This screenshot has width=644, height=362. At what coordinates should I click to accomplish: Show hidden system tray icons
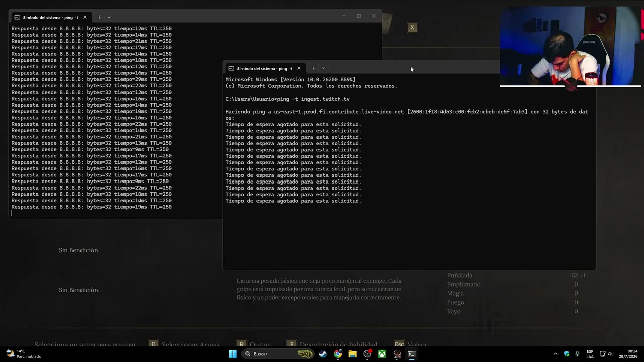point(555,354)
